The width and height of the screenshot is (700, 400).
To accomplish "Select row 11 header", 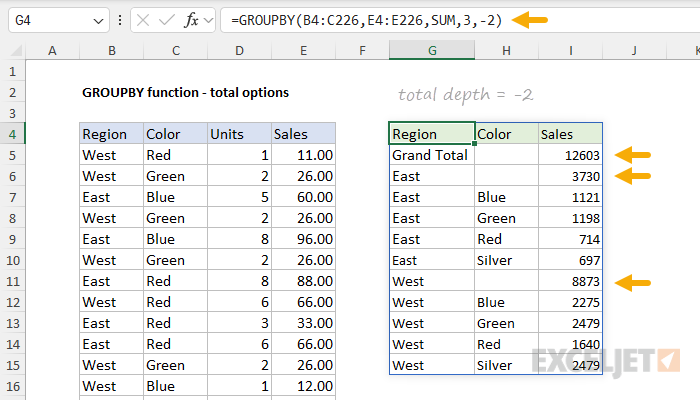I will [12, 281].
